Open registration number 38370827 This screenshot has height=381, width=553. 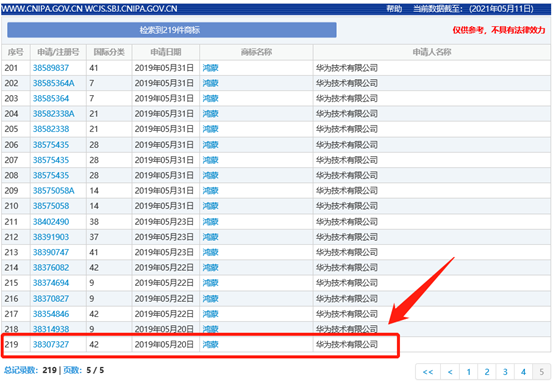point(51,299)
